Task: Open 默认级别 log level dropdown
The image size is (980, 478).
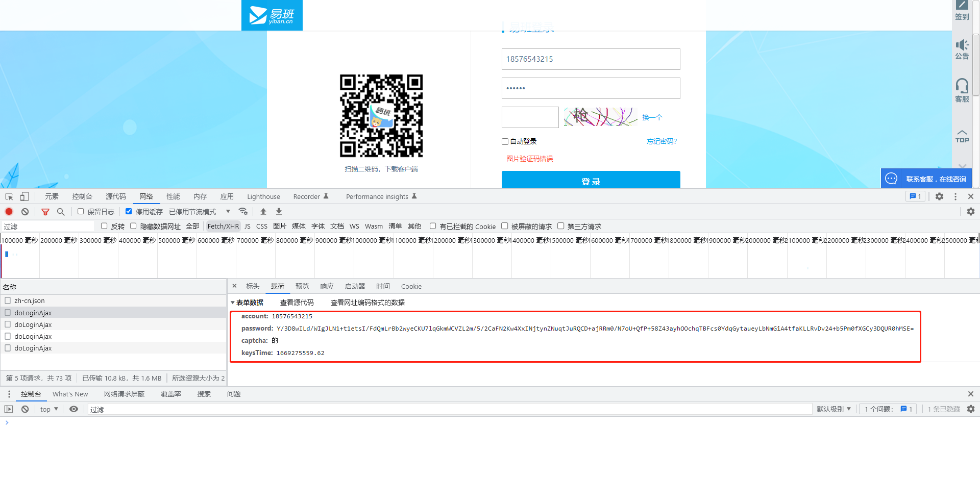Action: (834, 409)
